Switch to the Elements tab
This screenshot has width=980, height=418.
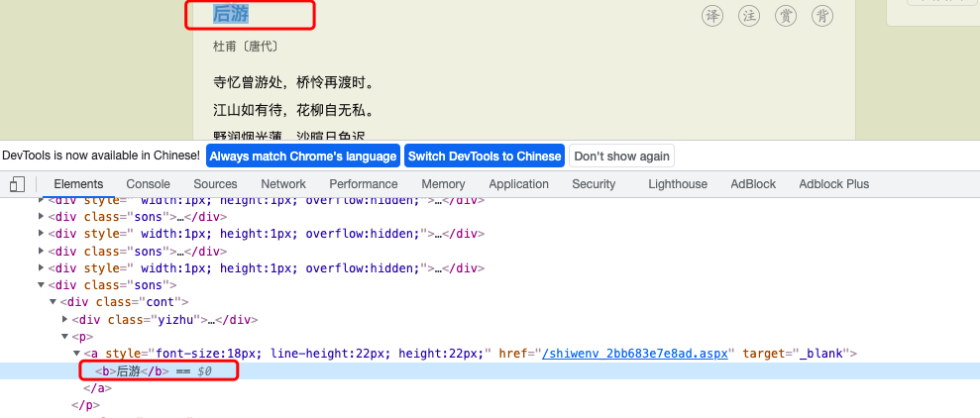coord(78,183)
